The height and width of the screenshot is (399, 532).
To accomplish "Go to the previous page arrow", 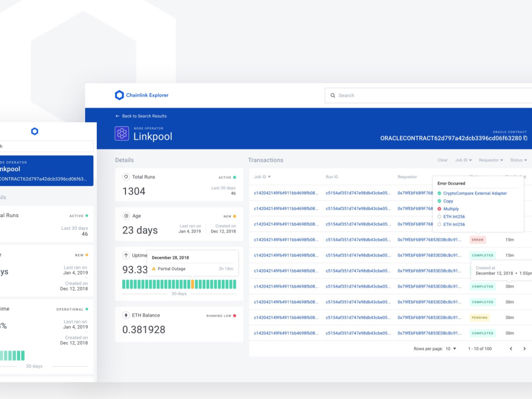I will pos(511,348).
